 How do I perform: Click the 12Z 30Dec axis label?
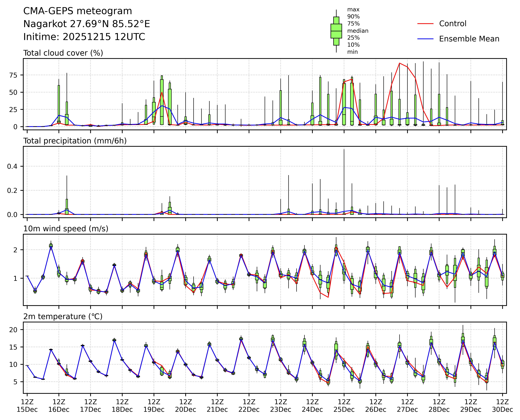coord(502,406)
